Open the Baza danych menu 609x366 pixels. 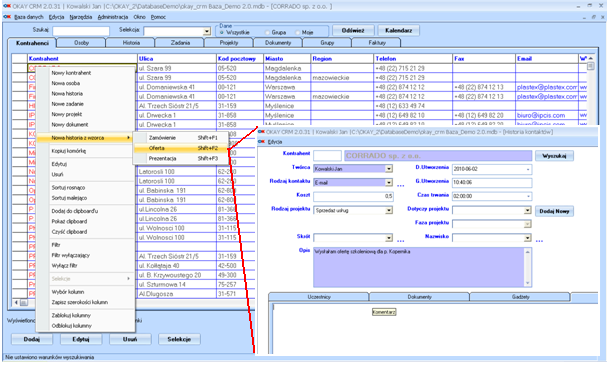tap(29, 17)
